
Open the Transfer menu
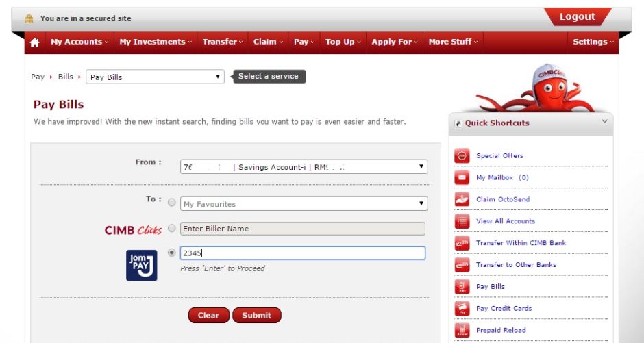click(222, 42)
